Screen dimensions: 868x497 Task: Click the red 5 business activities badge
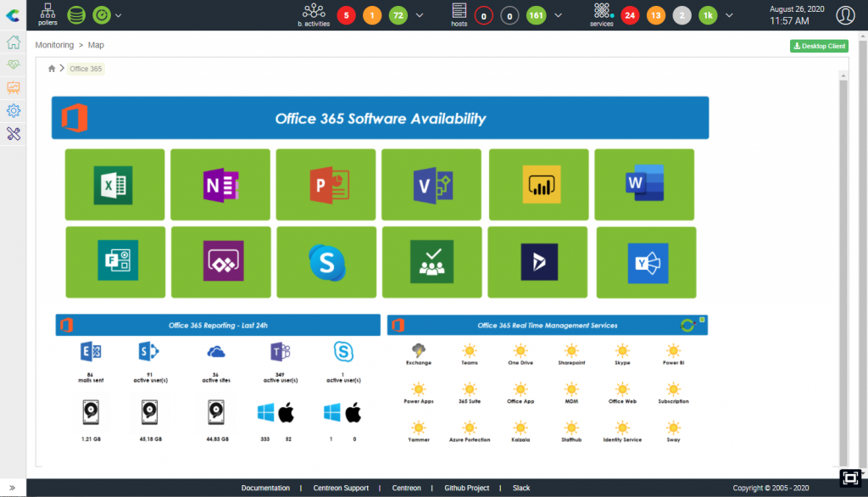347,15
